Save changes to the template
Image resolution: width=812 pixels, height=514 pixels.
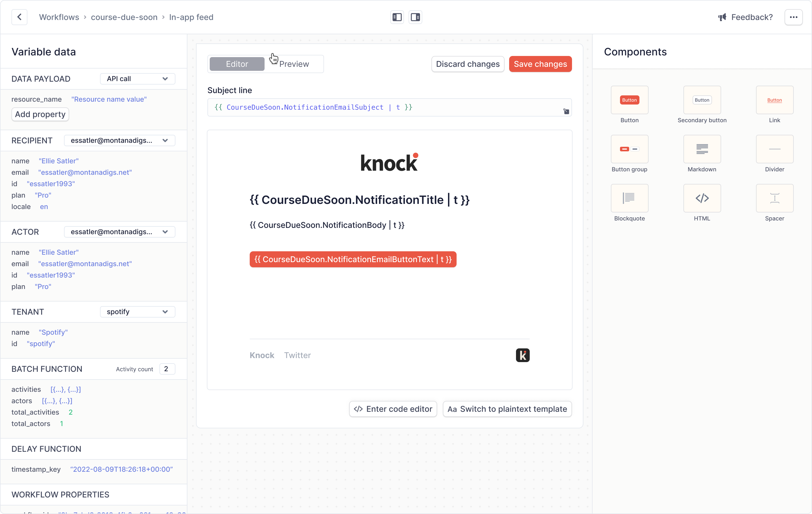coord(540,64)
